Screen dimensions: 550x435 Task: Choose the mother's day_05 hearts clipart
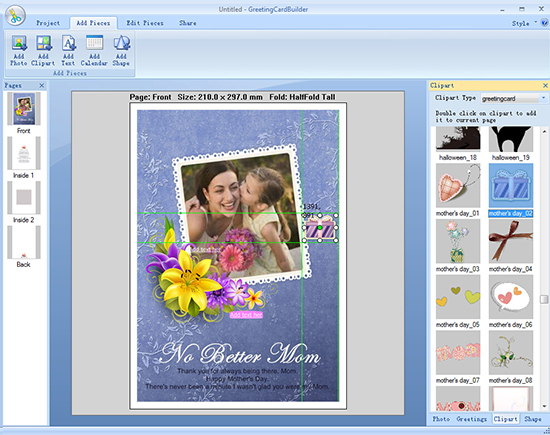(458, 297)
